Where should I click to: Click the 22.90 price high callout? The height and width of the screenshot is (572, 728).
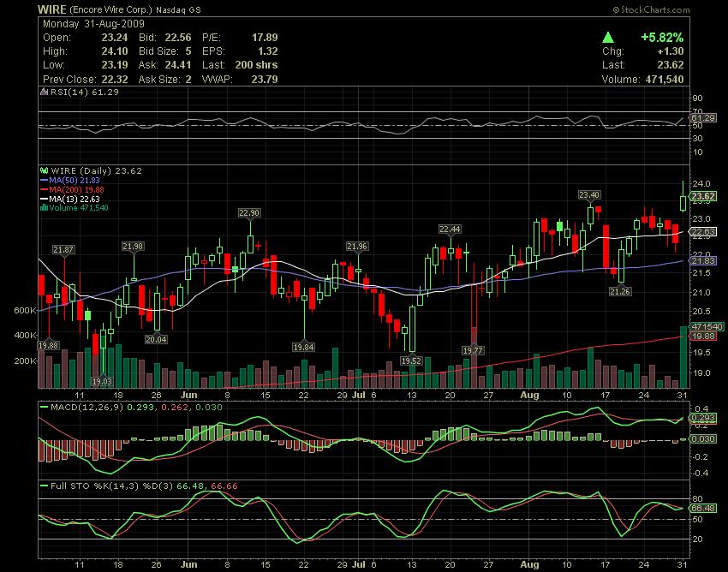point(249,213)
